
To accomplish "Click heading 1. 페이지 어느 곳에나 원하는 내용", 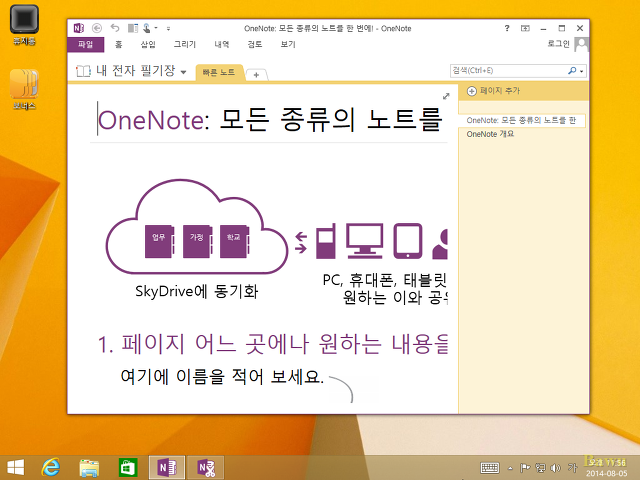I will pos(273,344).
